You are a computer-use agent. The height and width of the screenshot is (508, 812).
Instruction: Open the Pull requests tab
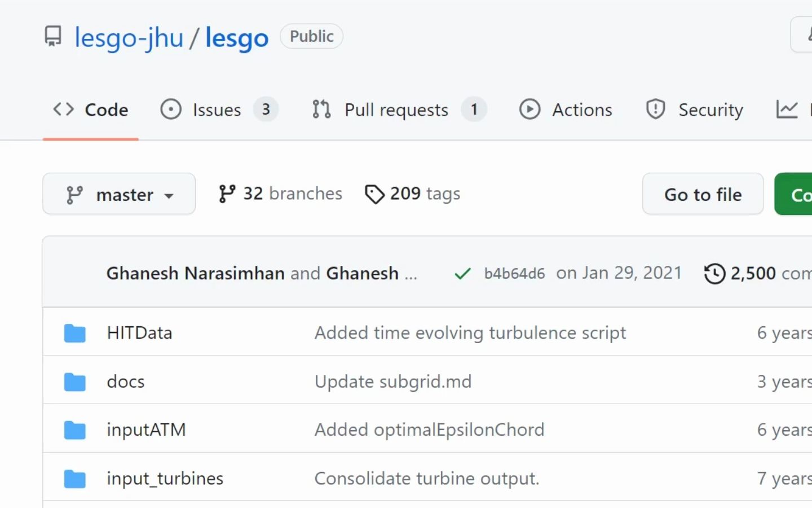tap(399, 110)
